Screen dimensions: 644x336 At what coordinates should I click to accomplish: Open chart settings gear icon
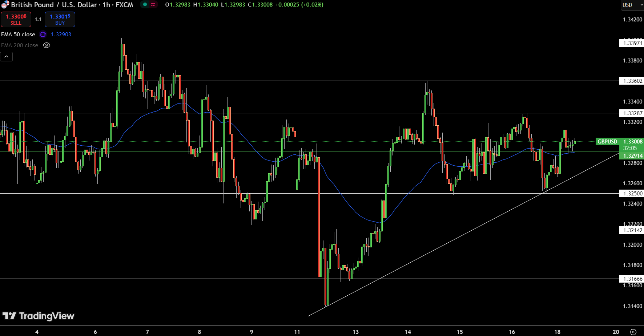coord(633,332)
